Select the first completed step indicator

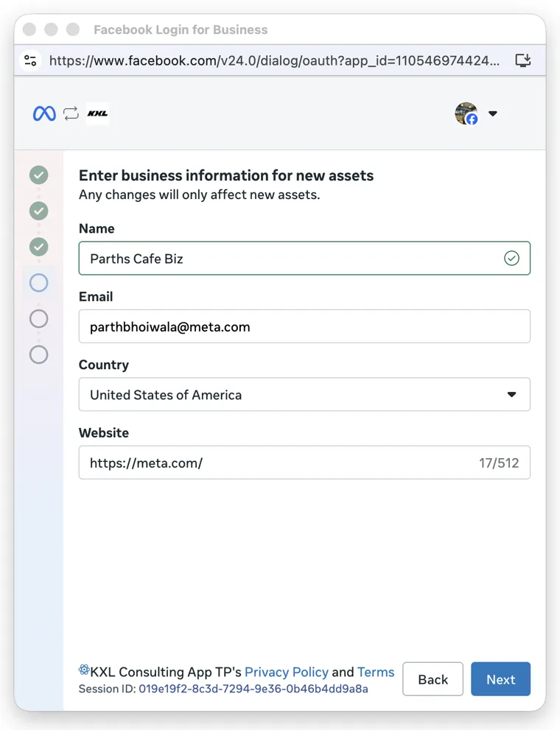click(x=38, y=175)
